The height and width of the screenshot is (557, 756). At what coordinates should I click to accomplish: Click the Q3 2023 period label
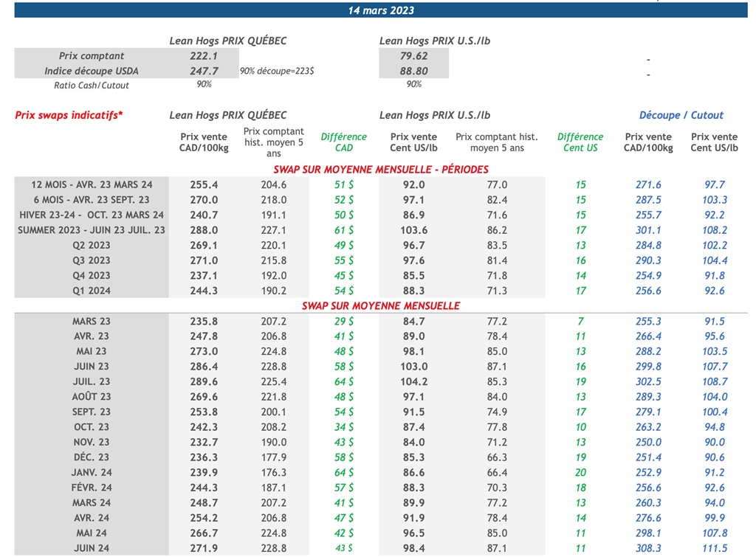tap(91, 260)
